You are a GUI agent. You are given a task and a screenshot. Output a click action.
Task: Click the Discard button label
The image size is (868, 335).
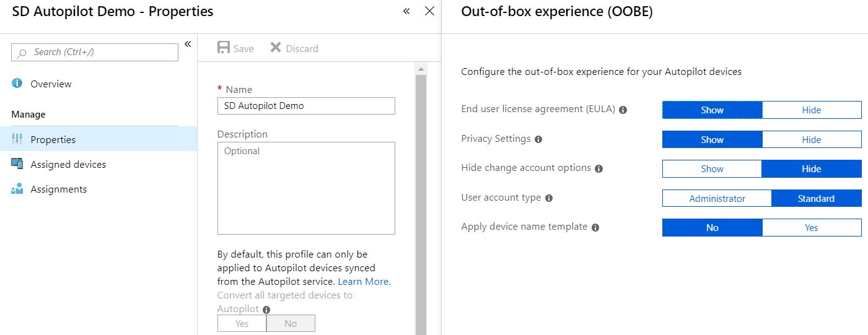pyautogui.click(x=302, y=49)
